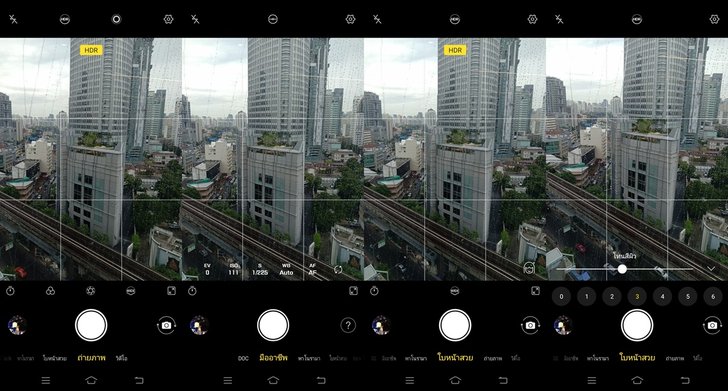The width and height of the screenshot is (728, 391).
Task: Select the yellow highlighted มืออาชีพ tab
Action: (x=273, y=358)
